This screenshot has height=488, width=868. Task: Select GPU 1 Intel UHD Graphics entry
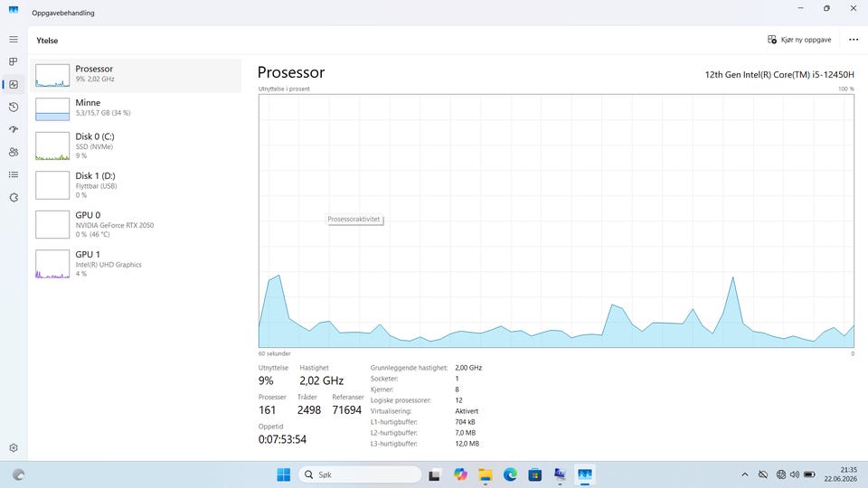click(136, 264)
